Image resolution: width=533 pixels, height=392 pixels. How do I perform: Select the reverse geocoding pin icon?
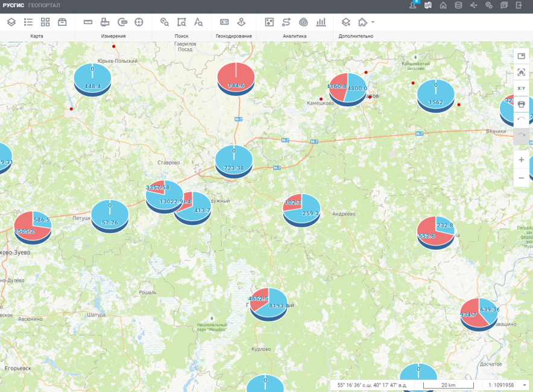pyautogui.click(x=241, y=22)
